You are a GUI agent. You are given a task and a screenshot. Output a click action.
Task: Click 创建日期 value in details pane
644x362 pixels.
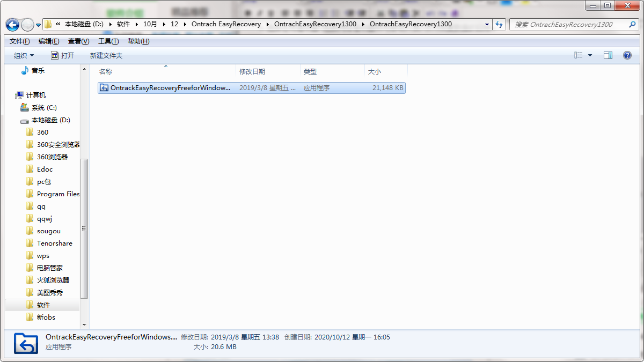coord(352,337)
